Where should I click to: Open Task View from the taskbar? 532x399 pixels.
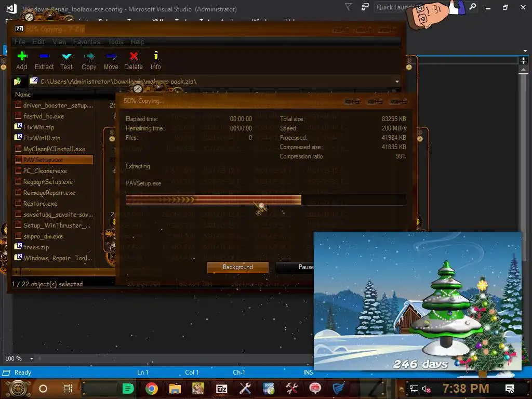point(68,389)
